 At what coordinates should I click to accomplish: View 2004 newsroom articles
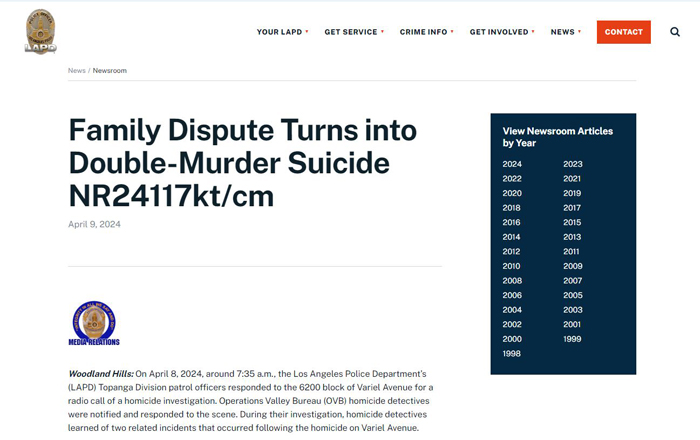coord(512,310)
